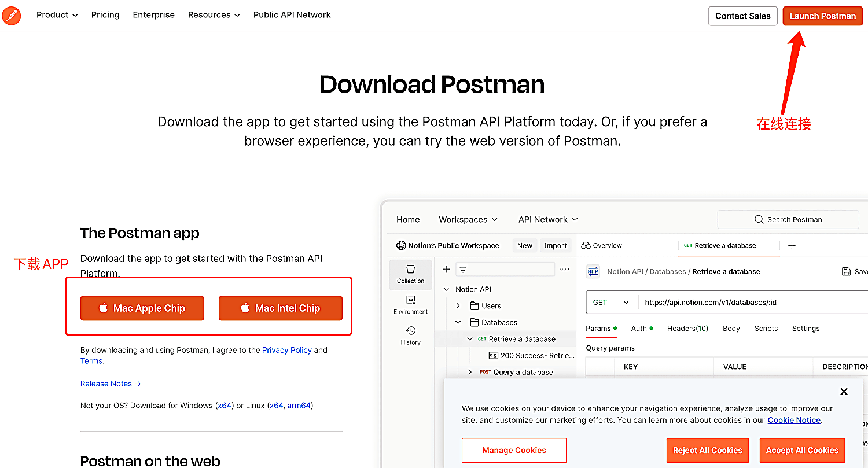868x468 pixels.
Task: Open the Workspaces dropdown
Action: [468, 219]
